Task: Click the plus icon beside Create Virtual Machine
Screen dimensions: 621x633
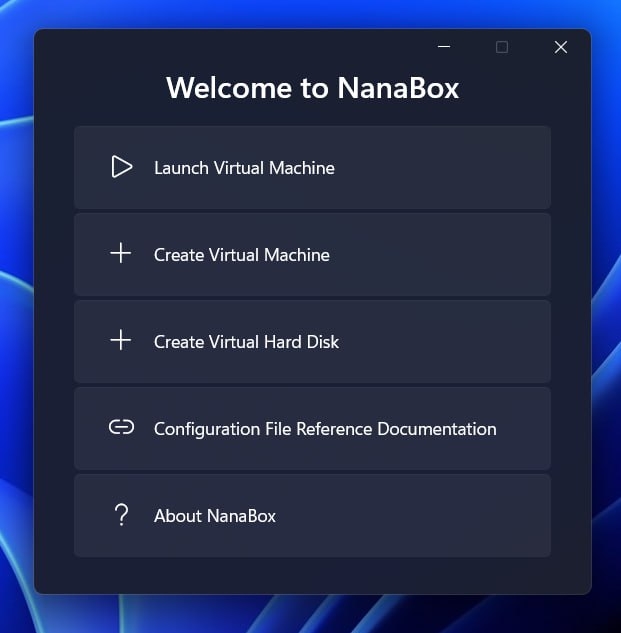Action: pos(121,253)
